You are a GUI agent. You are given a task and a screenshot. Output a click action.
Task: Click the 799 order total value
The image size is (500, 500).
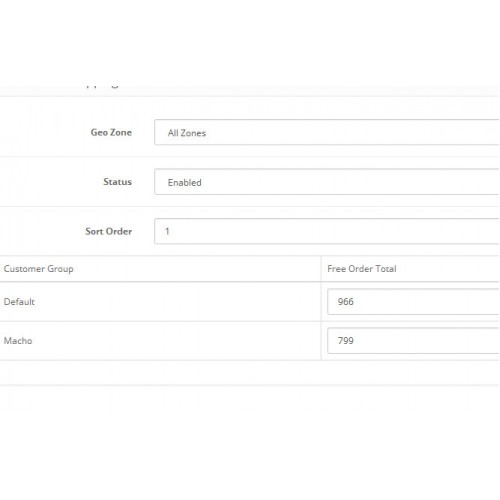(346, 341)
